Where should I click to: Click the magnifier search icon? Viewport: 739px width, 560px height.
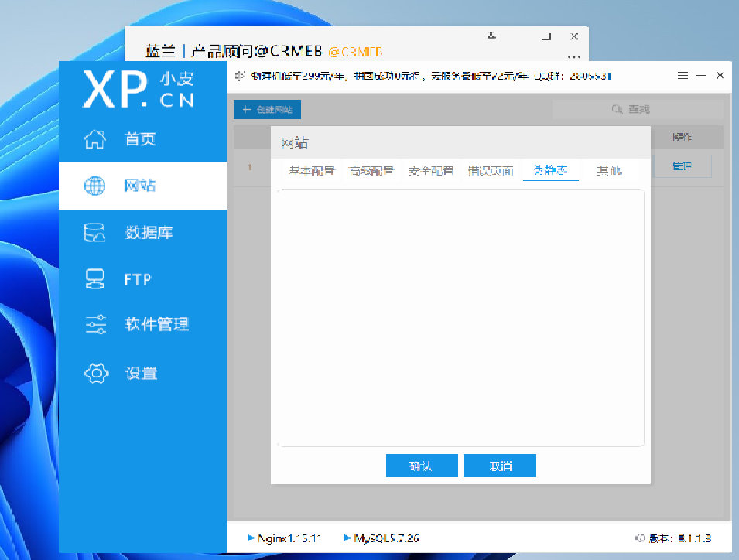pos(617,109)
